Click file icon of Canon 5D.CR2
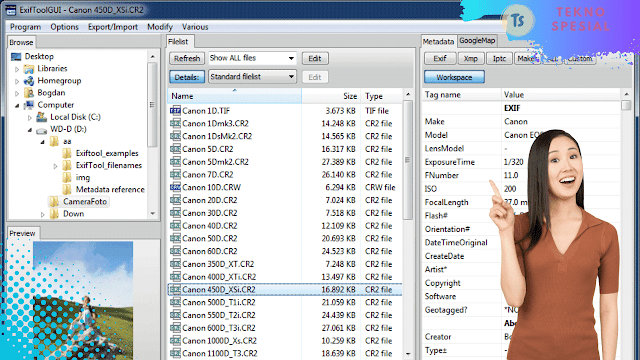Screen dimensions: 640x360 pos(175,149)
